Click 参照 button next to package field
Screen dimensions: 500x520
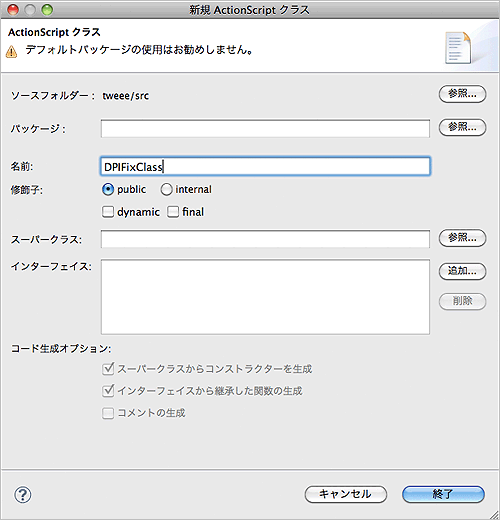[462, 127]
